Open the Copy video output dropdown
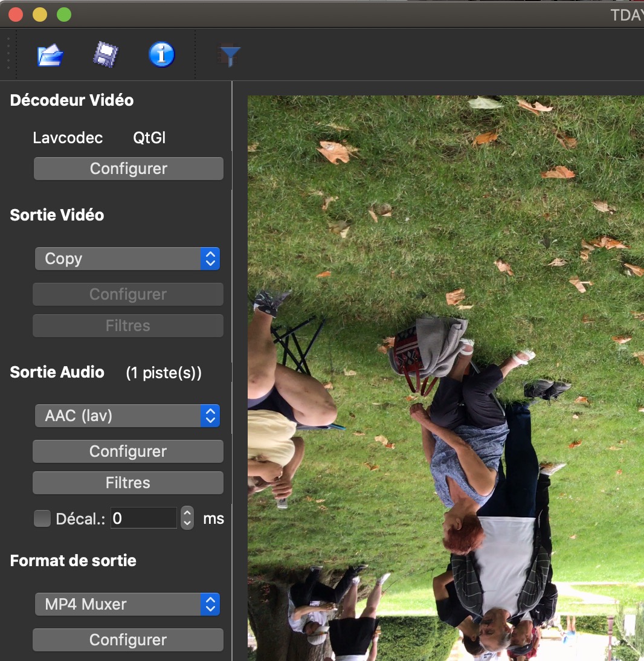 coord(127,259)
